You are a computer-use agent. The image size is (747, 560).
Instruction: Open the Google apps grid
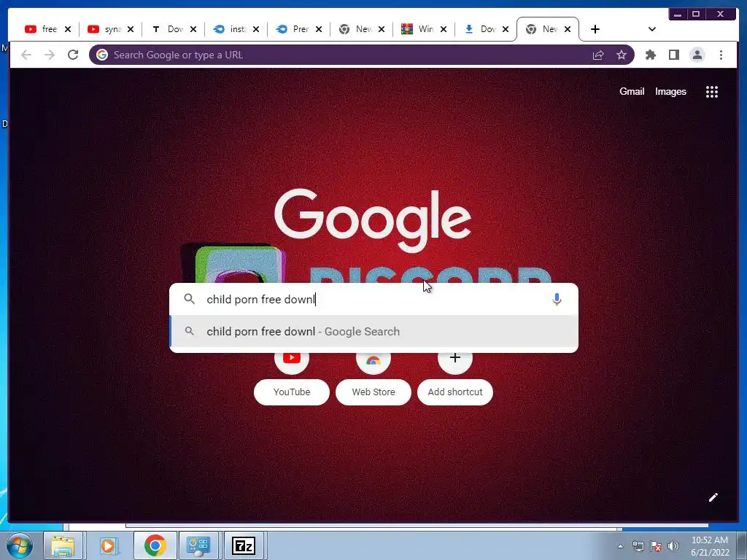(x=712, y=92)
